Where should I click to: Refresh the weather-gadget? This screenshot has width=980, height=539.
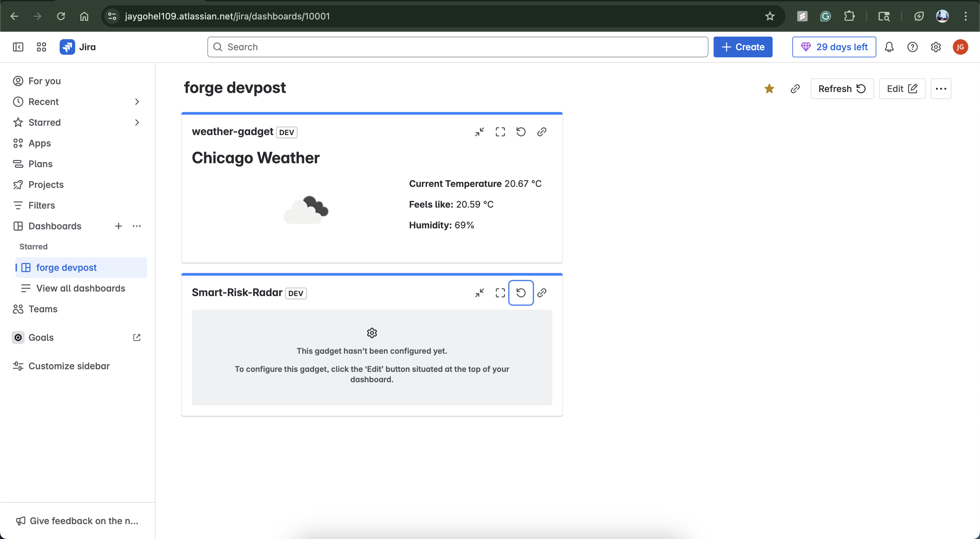[x=521, y=132]
